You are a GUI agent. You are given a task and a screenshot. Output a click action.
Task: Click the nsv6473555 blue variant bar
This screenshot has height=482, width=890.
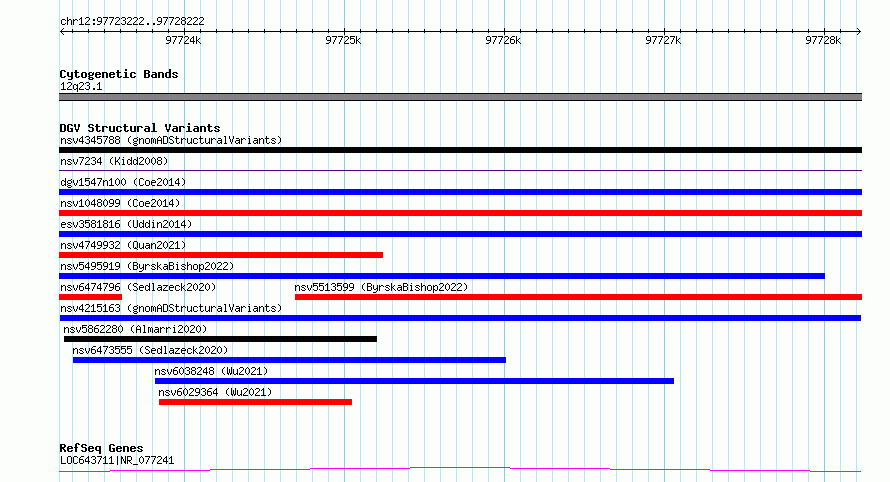[289, 361]
